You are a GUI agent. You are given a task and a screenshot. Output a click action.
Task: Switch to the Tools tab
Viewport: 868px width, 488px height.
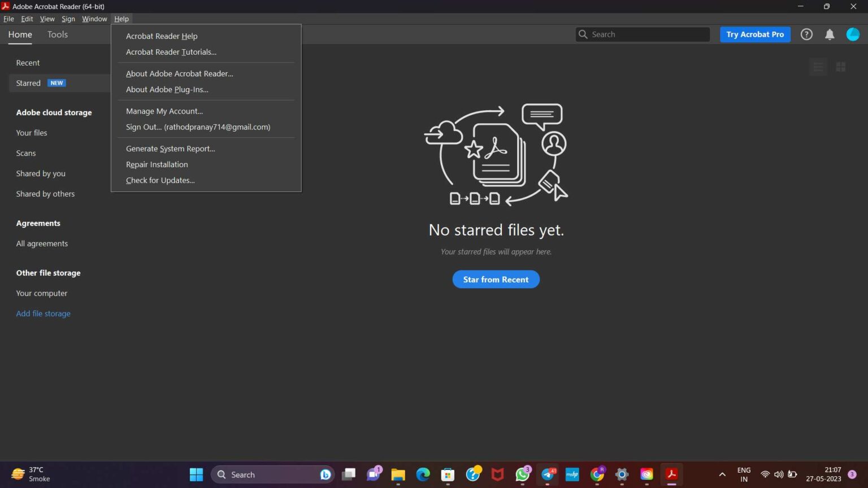[58, 34]
